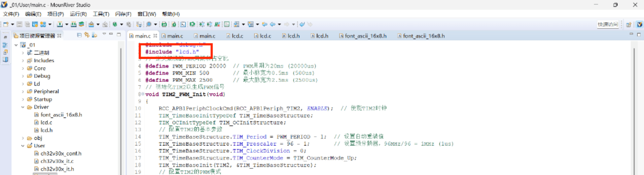The image size is (644, 175).
Task: Click the Debug bug icon
Action: point(115,24)
